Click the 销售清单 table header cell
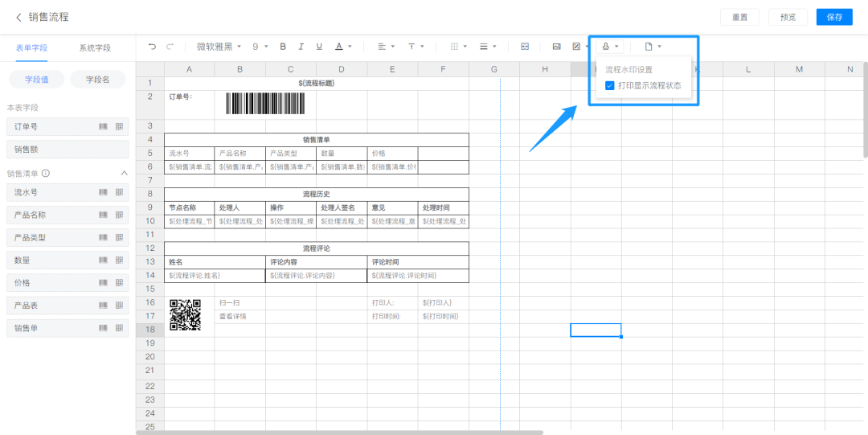 317,140
